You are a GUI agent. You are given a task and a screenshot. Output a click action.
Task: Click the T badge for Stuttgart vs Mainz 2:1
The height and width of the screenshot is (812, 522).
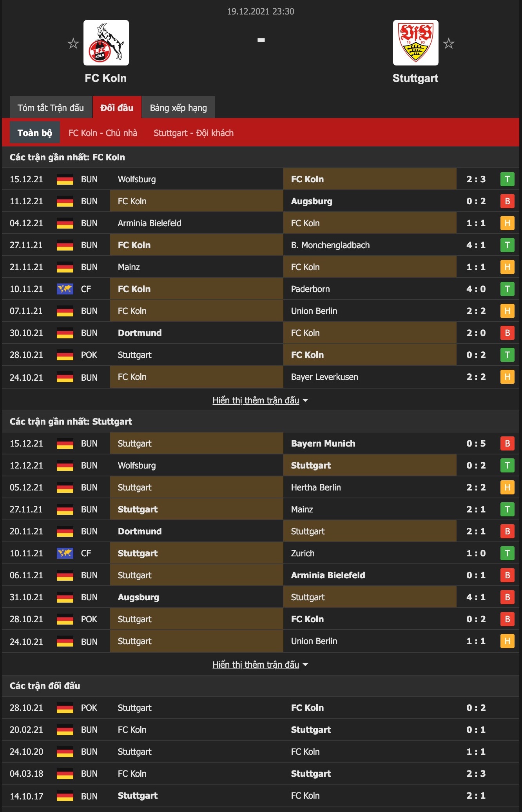pos(507,509)
